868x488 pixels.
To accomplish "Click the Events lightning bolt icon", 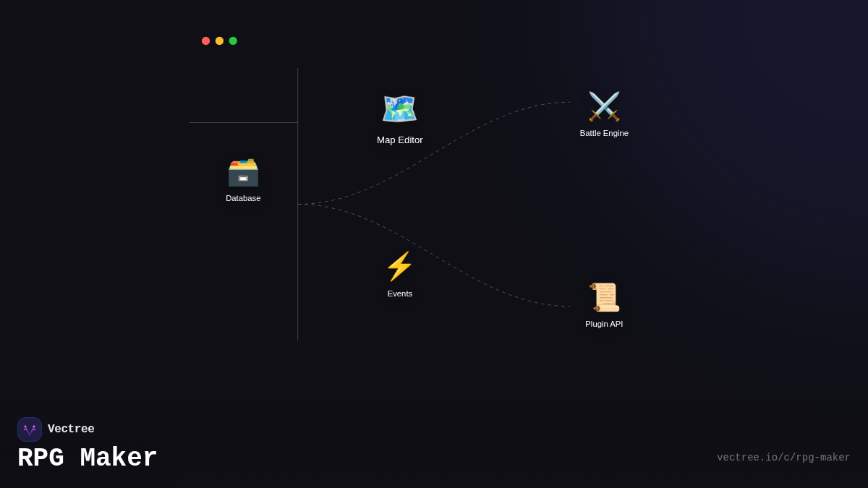I will point(399,266).
